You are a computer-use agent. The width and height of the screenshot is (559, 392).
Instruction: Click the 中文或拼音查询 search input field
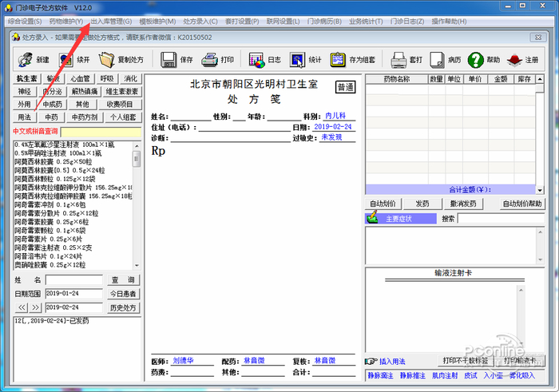(x=100, y=131)
